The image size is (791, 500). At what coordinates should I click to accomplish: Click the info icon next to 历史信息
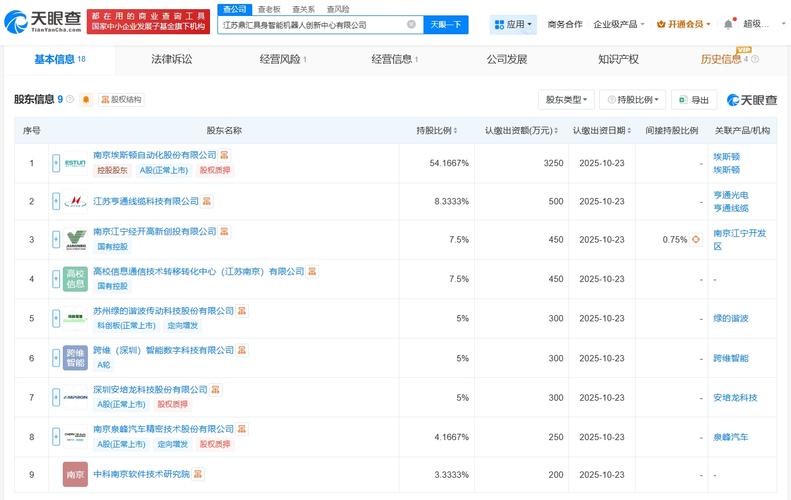(755, 59)
